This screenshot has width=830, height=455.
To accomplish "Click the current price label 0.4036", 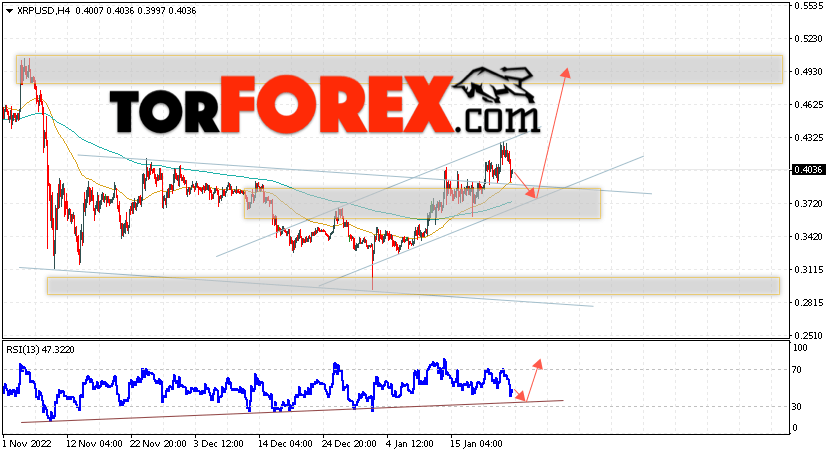I will [809, 170].
